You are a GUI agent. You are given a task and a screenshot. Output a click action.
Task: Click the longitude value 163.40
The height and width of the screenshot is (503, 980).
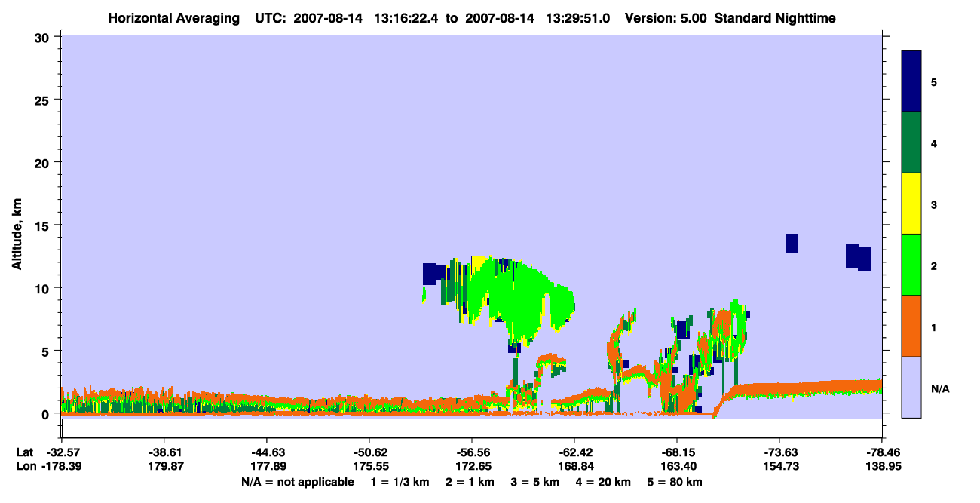(x=677, y=467)
